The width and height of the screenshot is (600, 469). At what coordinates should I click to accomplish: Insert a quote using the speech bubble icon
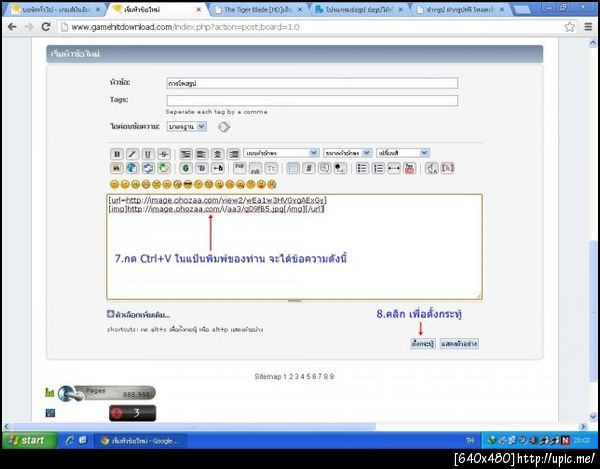[x=324, y=168]
